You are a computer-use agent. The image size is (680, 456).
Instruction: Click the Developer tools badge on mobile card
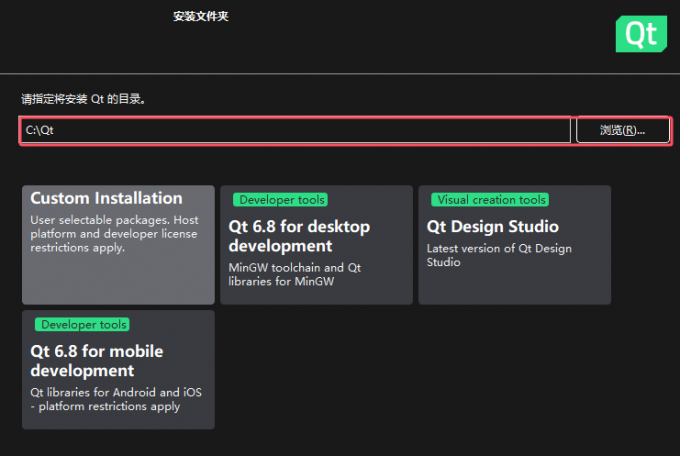[x=82, y=325]
